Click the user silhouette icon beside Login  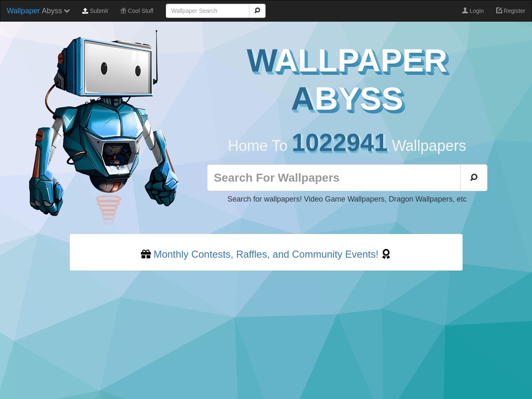(465, 11)
